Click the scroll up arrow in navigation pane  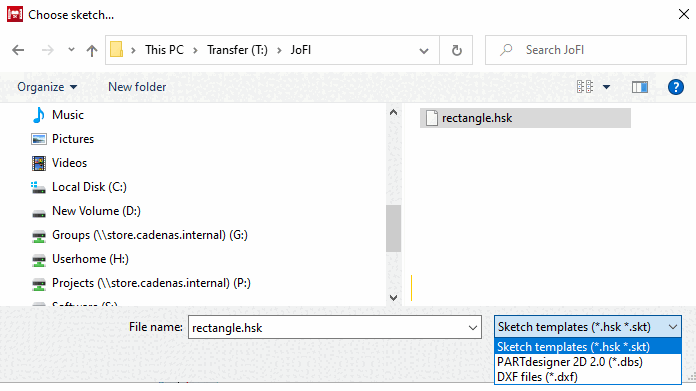(393, 112)
